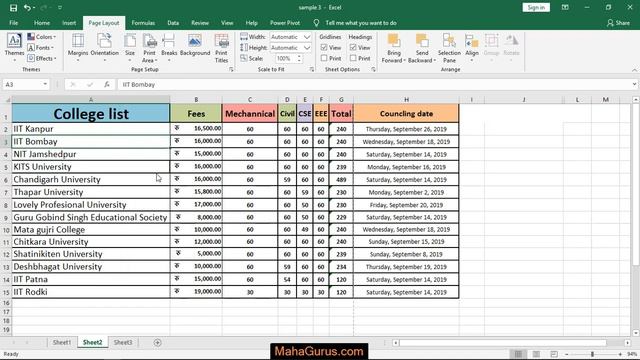Click Send Backward in Arrange group
The height and width of the screenshot is (360, 640).
point(422,48)
